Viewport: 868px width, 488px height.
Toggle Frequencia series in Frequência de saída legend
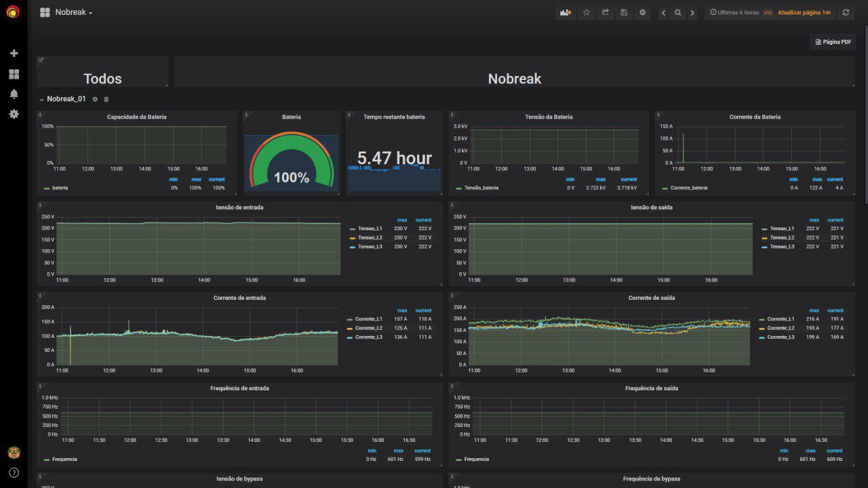[477, 459]
